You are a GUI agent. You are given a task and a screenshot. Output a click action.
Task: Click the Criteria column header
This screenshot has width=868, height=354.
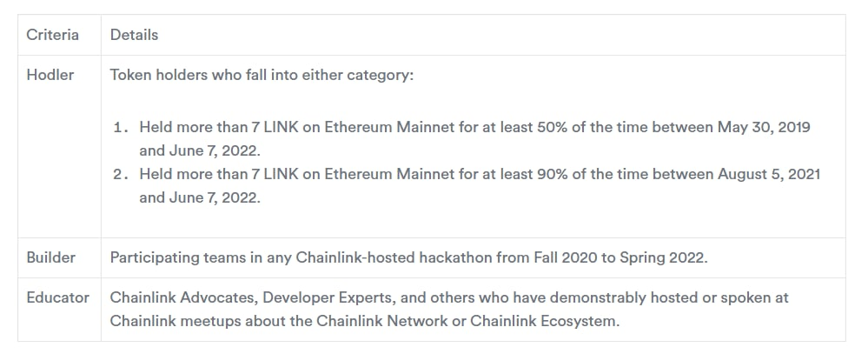(x=52, y=35)
